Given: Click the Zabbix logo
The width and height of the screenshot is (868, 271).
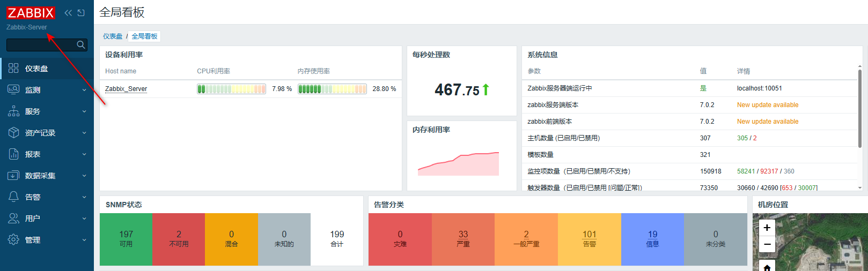Looking at the screenshot, I should point(31,13).
